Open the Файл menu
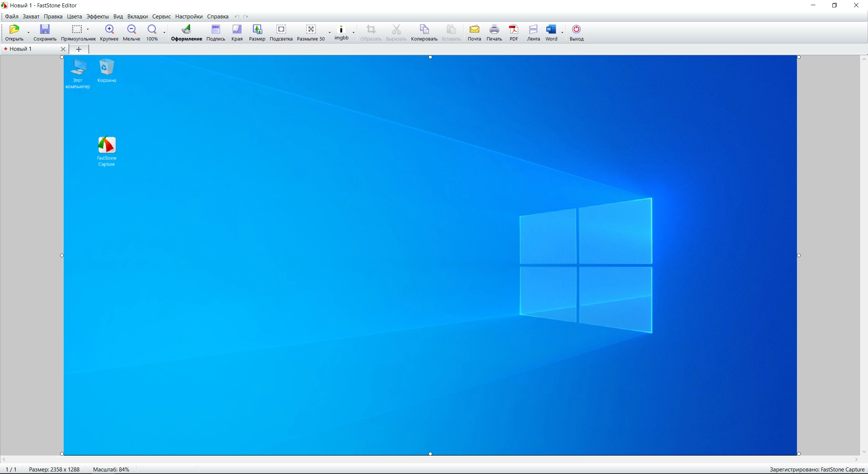This screenshot has width=868, height=474. tap(12, 17)
